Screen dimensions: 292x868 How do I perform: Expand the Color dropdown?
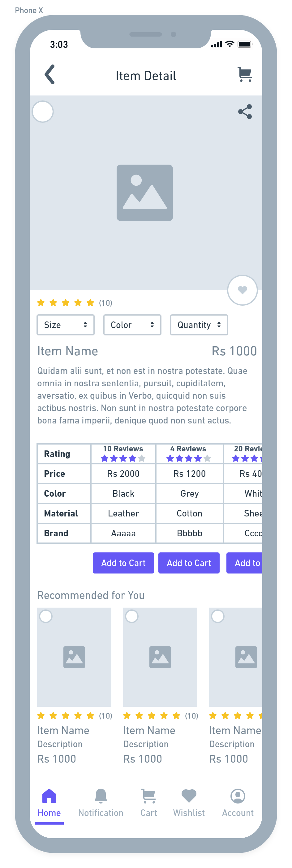tap(132, 325)
